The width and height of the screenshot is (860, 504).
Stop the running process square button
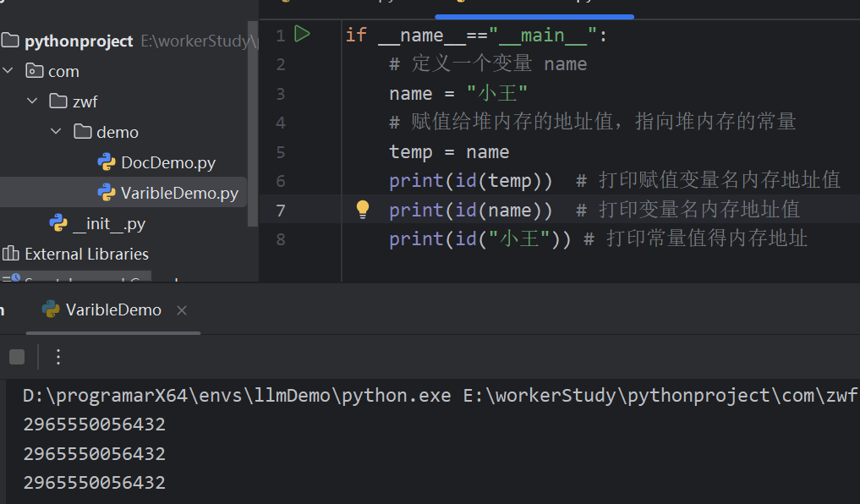click(x=17, y=357)
